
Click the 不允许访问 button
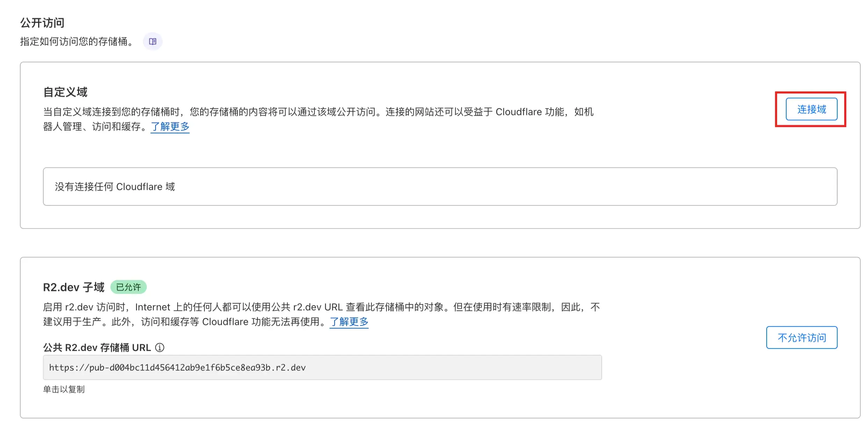[802, 338]
